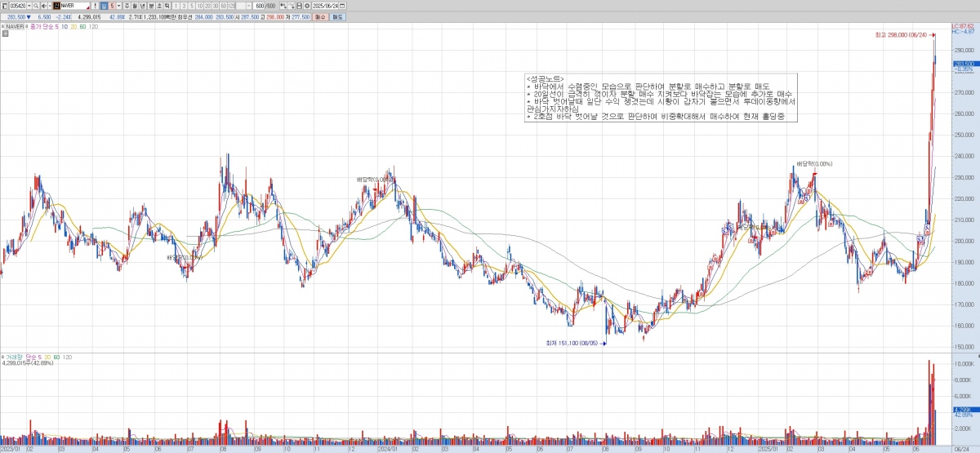The height and width of the screenshot is (453, 980).
Task: Click the exclamation mark info icon
Action: 95,6
